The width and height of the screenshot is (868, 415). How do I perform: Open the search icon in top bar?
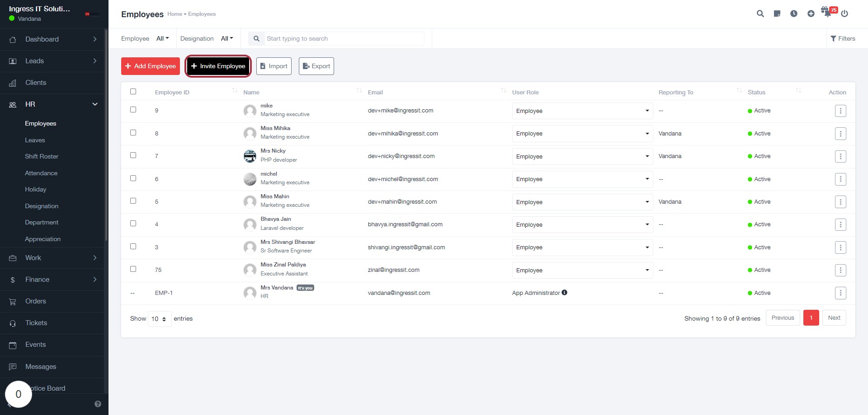[760, 14]
